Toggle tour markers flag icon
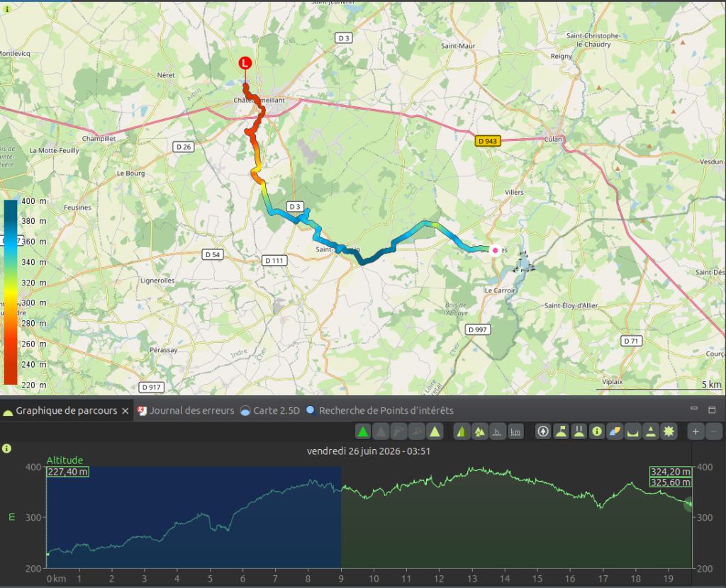 tap(562, 431)
